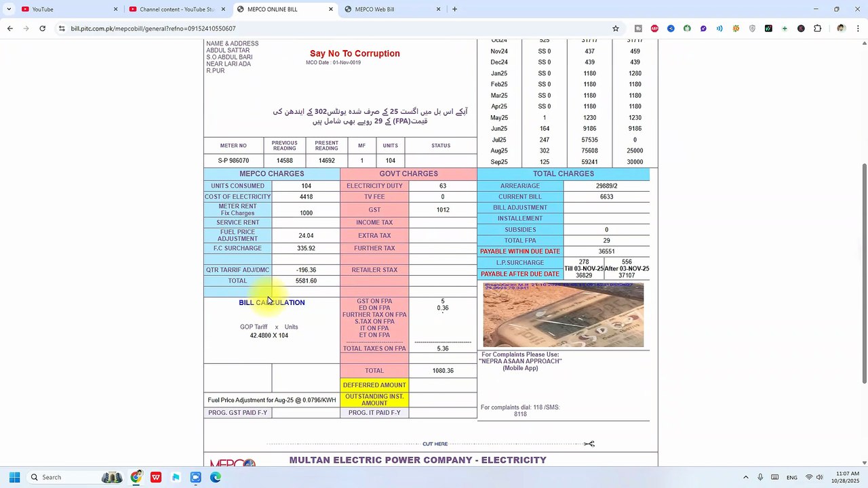Open the Chrome profile avatar
This screenshot has width=868, height=488.
[x=841, y=28]
